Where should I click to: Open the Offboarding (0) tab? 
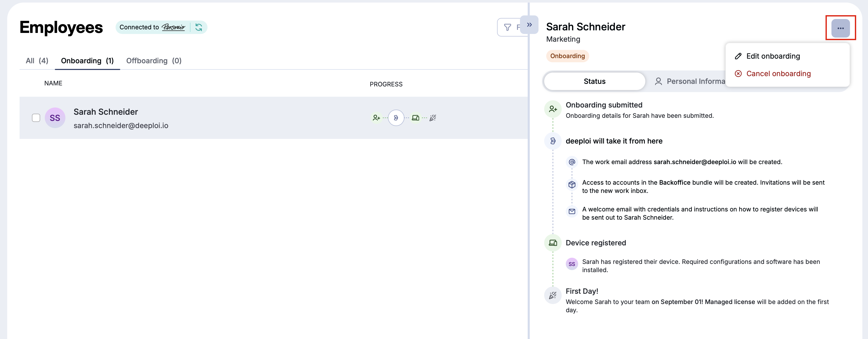(x=154, y=61)
